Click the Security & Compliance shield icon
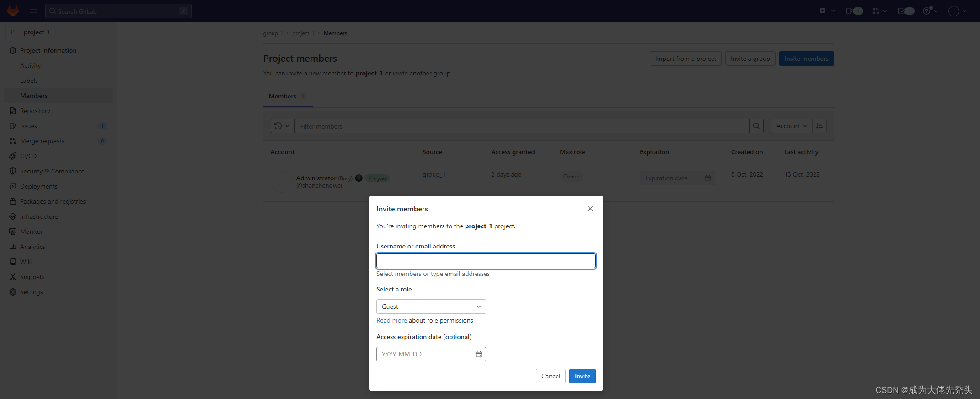The height and width of the screenshot is (399, 980). click(13, 171)
